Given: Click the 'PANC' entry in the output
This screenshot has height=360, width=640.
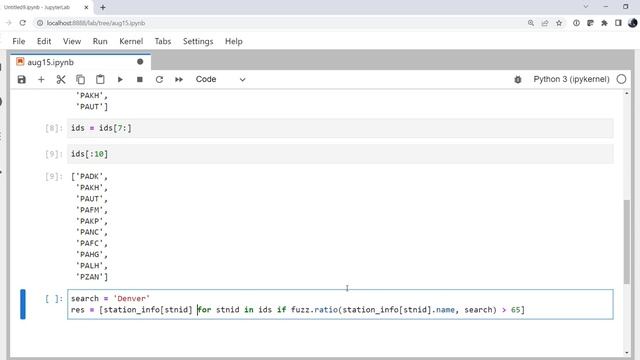Looking at the screenshot, I should coord(92,232).
